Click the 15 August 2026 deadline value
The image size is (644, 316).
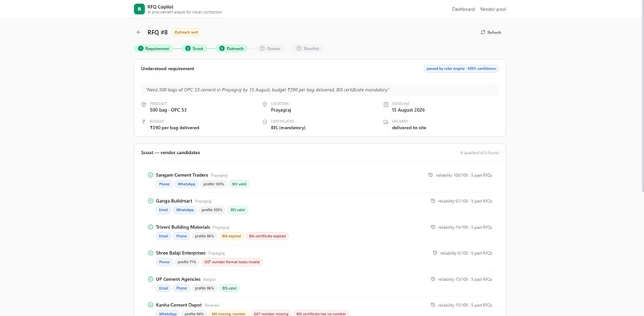pyautogui.click(x=408, y=110)
